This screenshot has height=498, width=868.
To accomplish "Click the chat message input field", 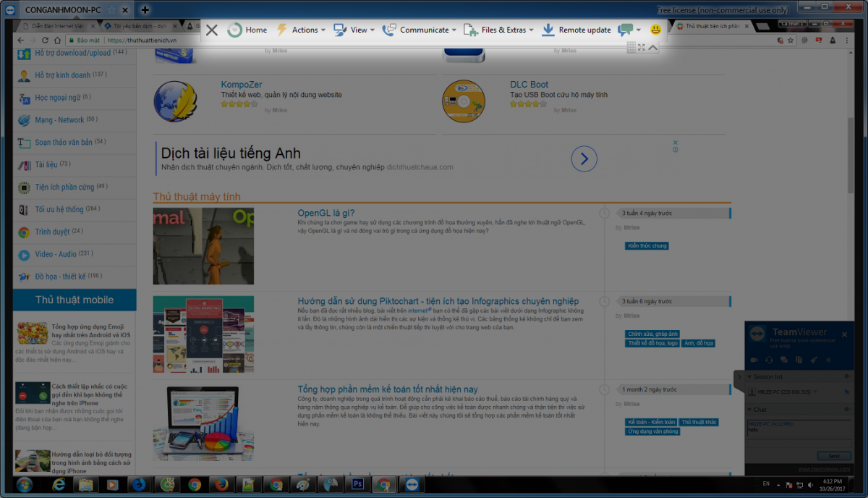I will point(799,443).
